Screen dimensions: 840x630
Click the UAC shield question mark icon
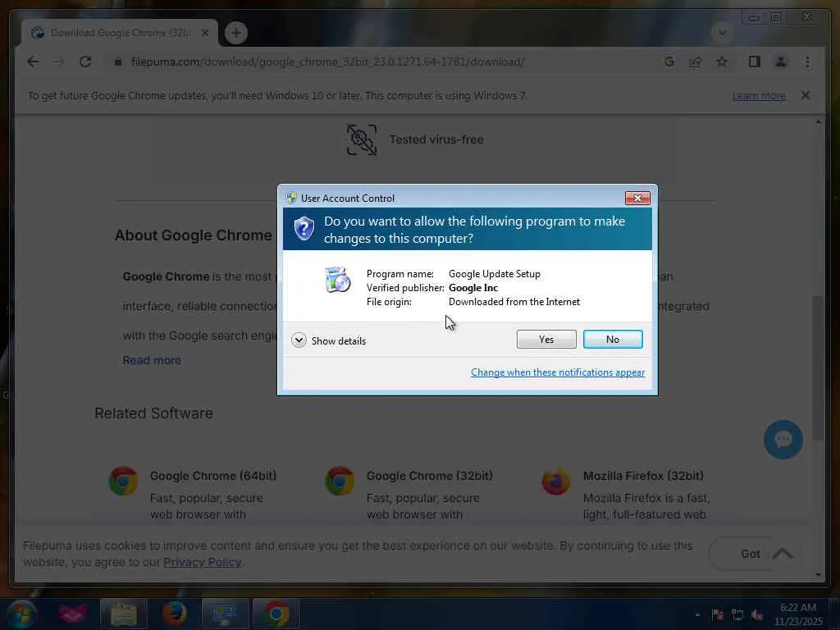pyautogui.click(x=304, y=229)
